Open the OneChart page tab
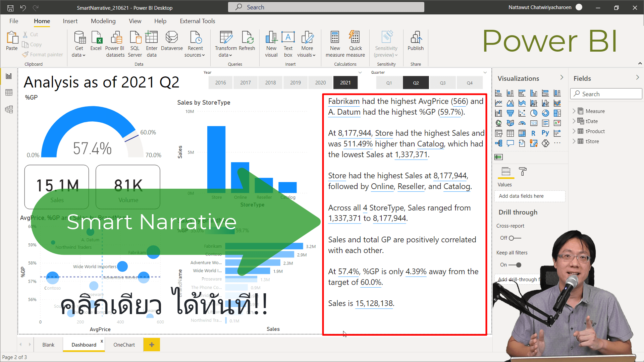Screen dimensions: 644x362 (x=124, y=345)
